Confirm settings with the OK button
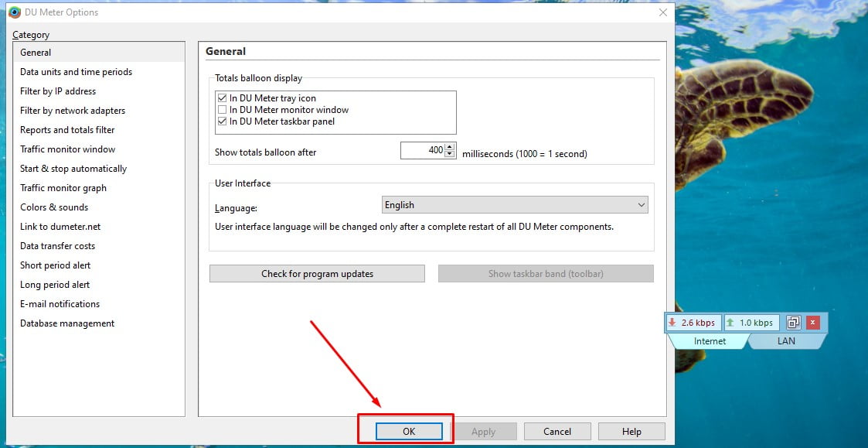 (409, 432)
